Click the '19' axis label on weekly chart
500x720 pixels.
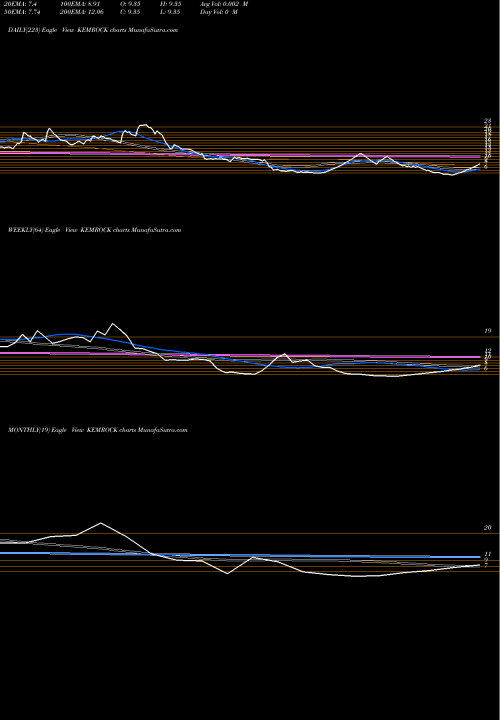488,331
